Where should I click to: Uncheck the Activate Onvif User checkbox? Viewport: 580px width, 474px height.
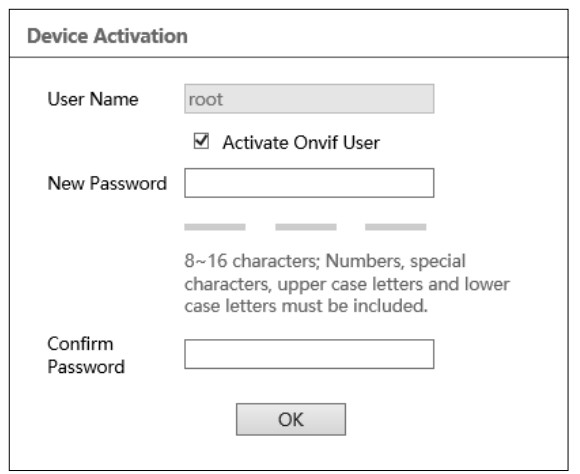(201, 141)
